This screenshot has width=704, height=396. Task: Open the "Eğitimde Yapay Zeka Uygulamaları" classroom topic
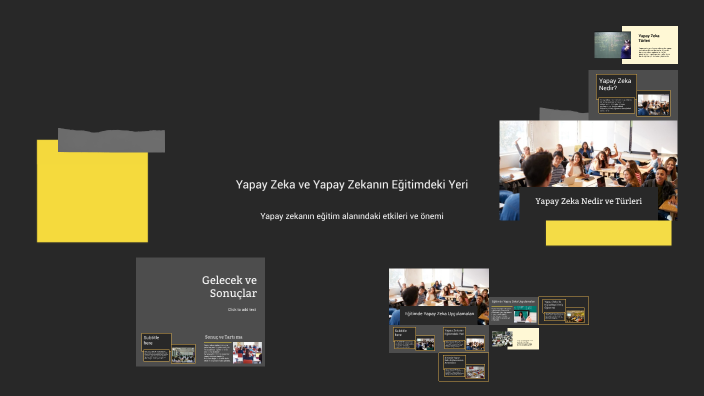pyautogui.click(x=439, y=296)
